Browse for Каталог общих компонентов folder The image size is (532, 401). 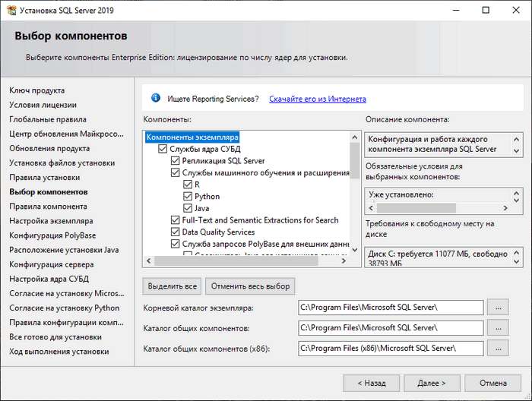click(498, 328)
